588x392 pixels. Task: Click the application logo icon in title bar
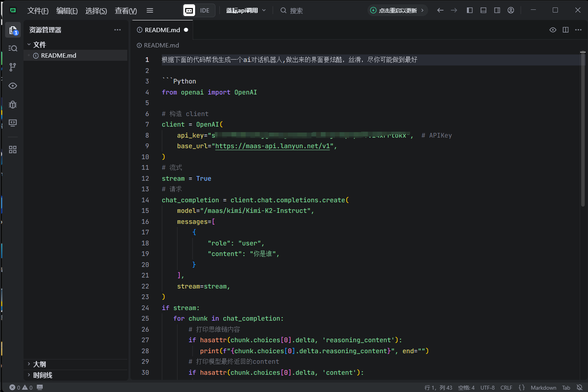pyautogui.click(x=13, y=11)
